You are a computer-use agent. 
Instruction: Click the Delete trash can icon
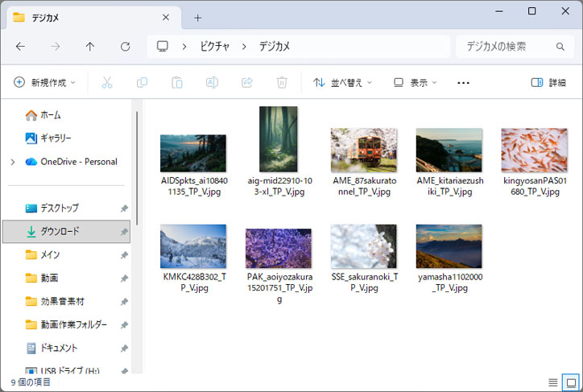[x=282, y=82]
